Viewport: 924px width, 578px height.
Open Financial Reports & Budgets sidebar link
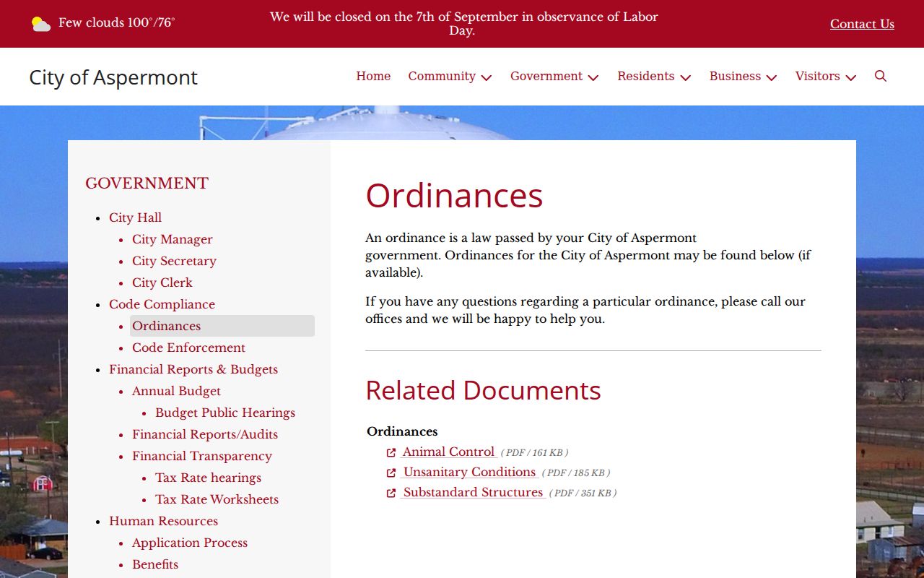pyautogui.click(x=193, y=369)
